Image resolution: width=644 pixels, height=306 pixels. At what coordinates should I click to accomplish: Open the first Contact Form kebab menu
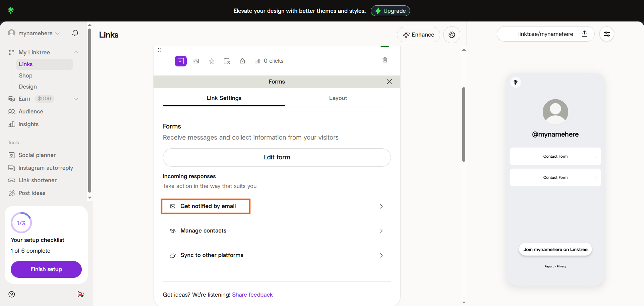coord(596,156)
